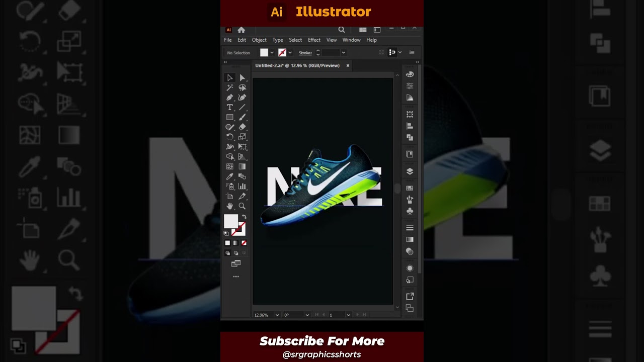Select the Blend tool
Viewport: 644px width, 362px height.
click(242, 176)
